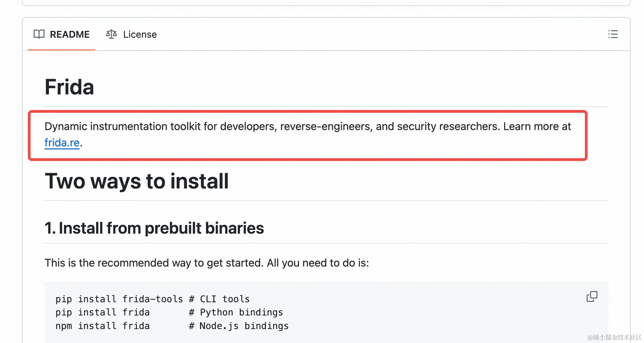644x343 pixels.
Task: Click the watermark text in the corner
Action: pyautogui.click(x=614, y=337)
